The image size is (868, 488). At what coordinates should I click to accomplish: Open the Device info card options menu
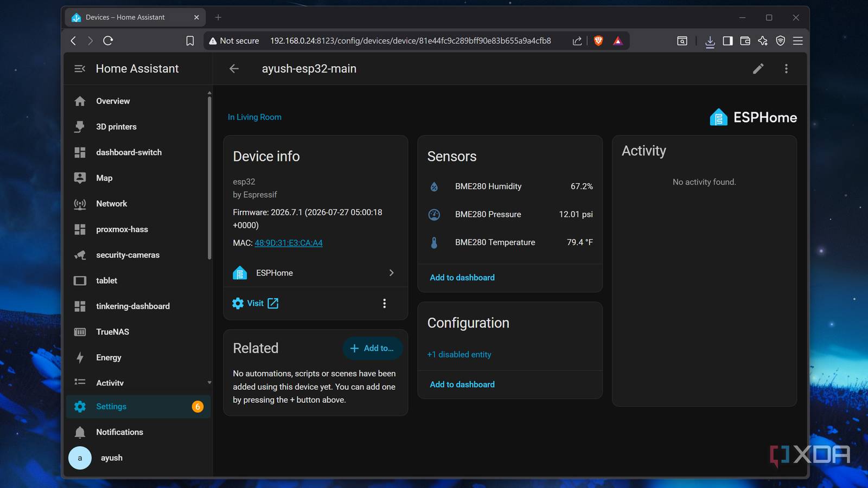[x=385, y=304]
